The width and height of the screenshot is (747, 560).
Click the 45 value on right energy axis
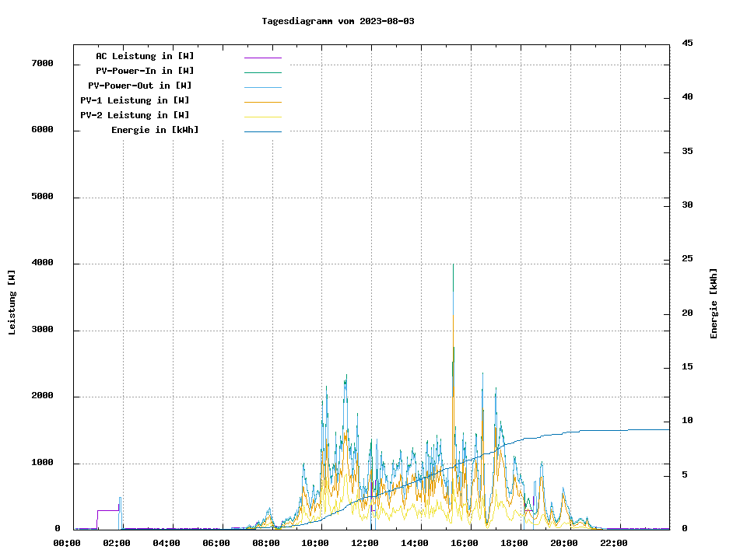[x=688, y=43]
